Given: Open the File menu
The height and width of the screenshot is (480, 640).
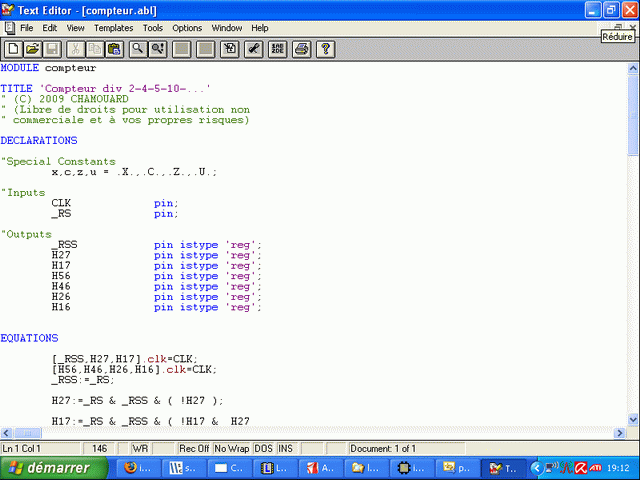Looking at the screenshot, I should (26, 28).
